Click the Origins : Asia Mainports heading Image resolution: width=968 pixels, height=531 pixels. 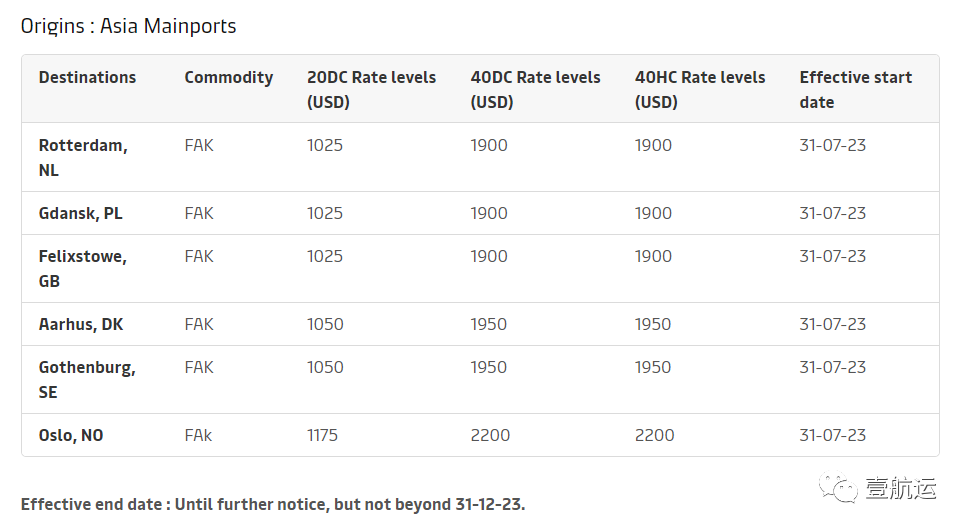point(128,26)
